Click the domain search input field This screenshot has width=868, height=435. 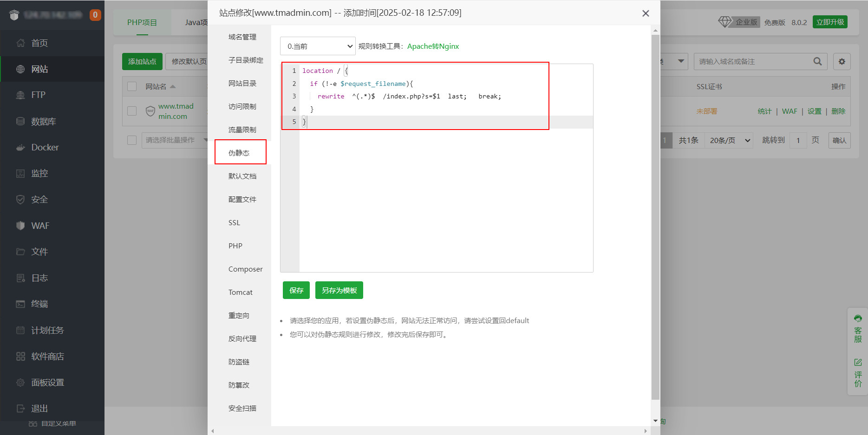(753, 62)
